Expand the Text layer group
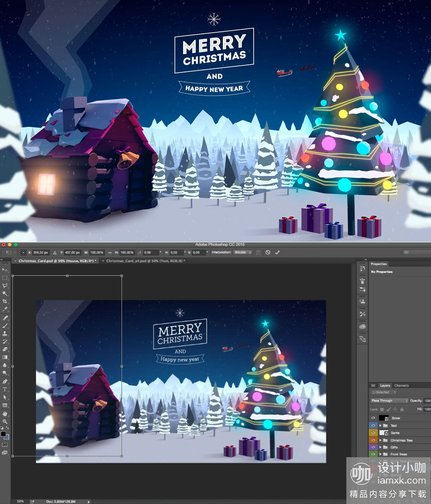The image size is (431, 504). pos(380,426)
